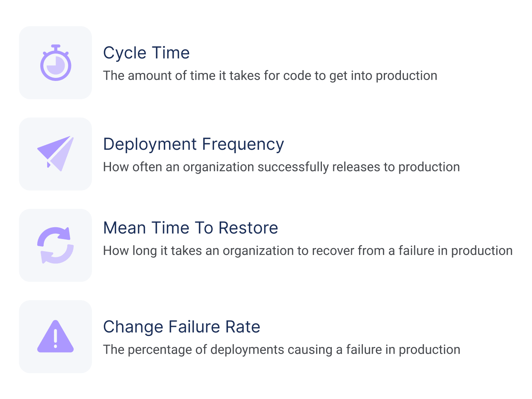The image size is (532, 399).
Task: Click the exclamation mark inside the warning triangle
Action: [x=55, y=338]
